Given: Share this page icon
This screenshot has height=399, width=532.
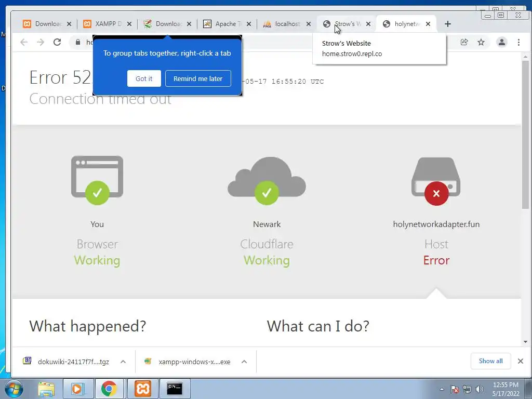Looking at the screenshot, I should pyautogui.click(x=464, y=42).
